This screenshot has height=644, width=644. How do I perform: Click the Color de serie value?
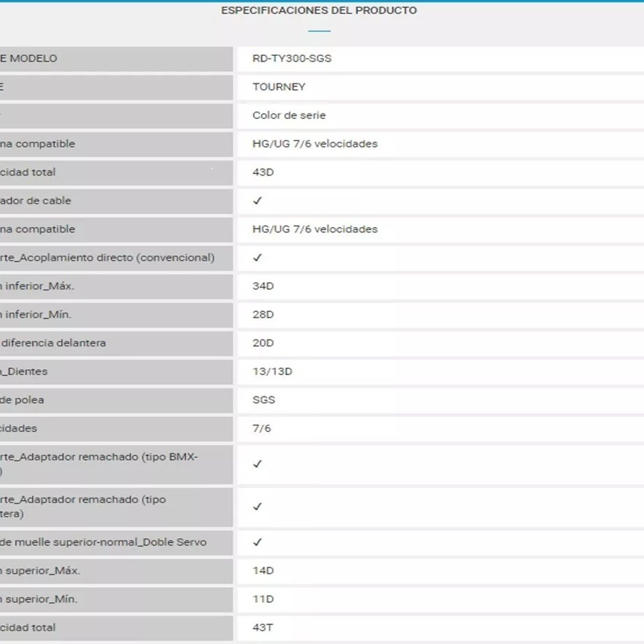pyautogui.click(x=289, y=115)
